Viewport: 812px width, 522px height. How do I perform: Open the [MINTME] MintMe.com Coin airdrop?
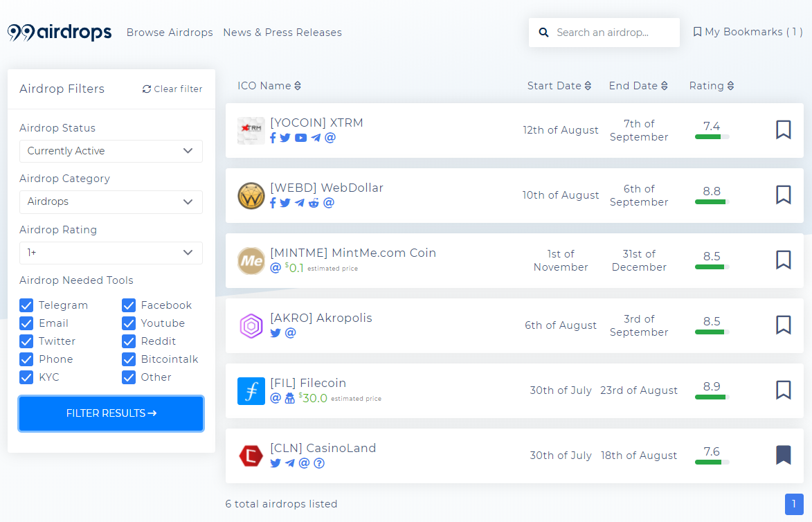tap(353, 253)
